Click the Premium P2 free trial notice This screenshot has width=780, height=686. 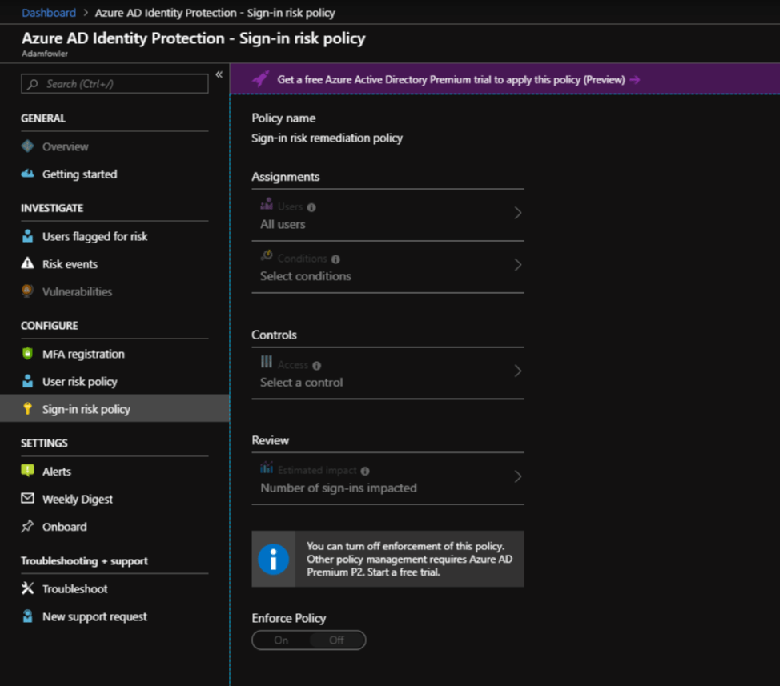point(388,559)
